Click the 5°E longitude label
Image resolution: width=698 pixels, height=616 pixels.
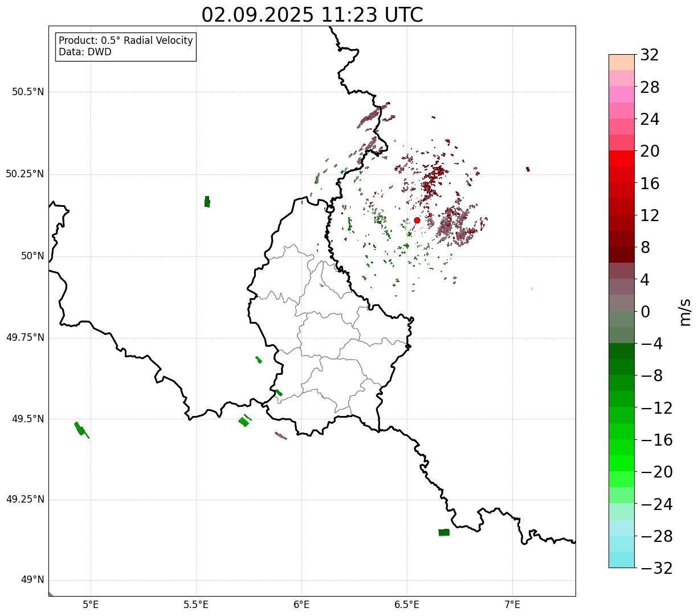click(x=91, y=605)
